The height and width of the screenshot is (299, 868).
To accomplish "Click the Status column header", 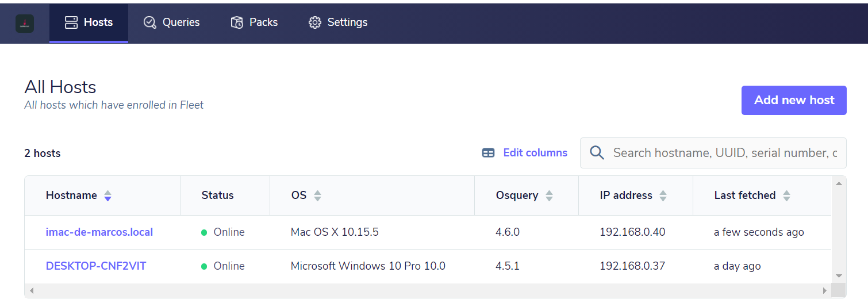I will point(217,195).
